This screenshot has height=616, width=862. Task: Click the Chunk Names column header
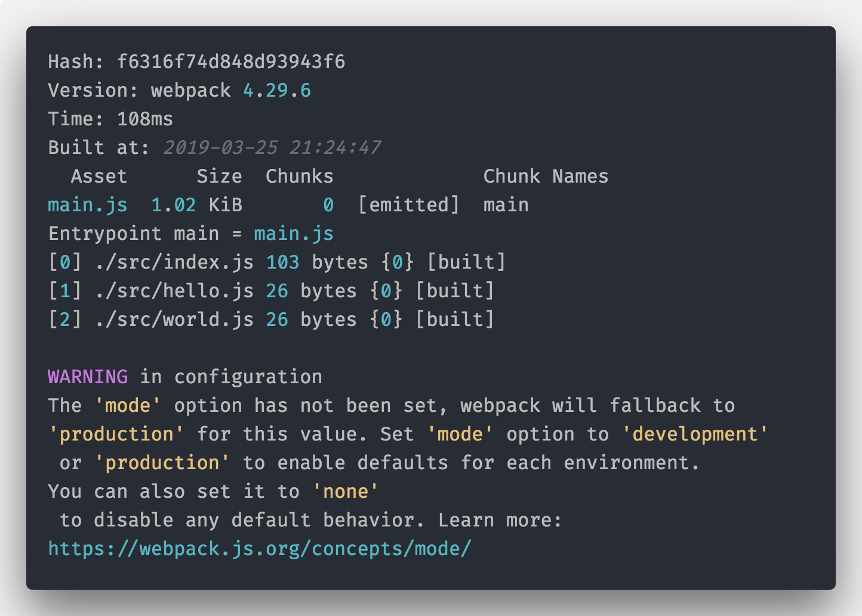[x=546, y=176]
